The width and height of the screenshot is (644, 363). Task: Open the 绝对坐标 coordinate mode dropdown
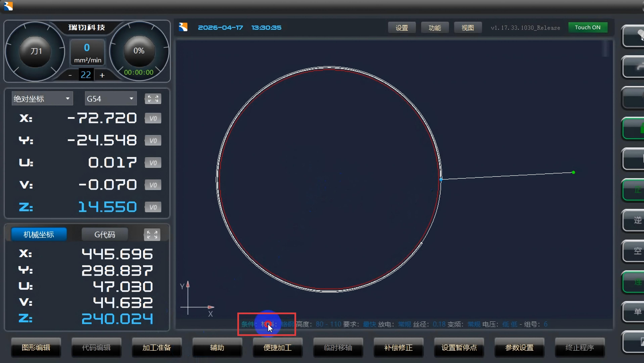42,99
